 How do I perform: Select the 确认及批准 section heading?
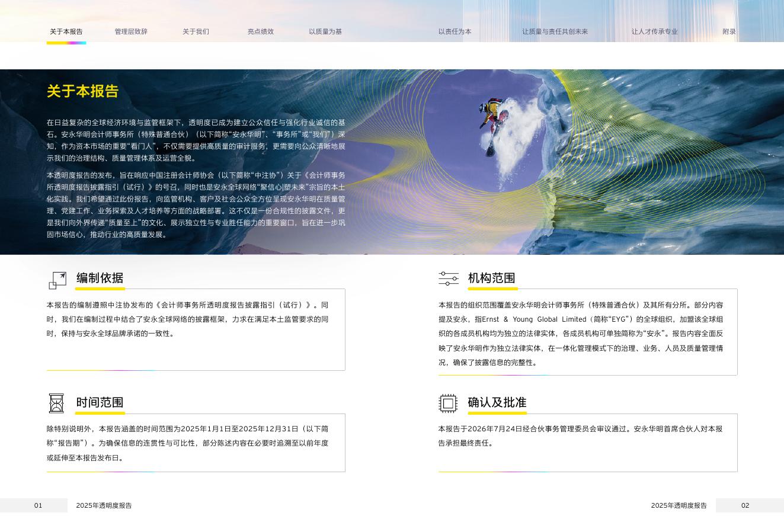[x=497, y=403]
